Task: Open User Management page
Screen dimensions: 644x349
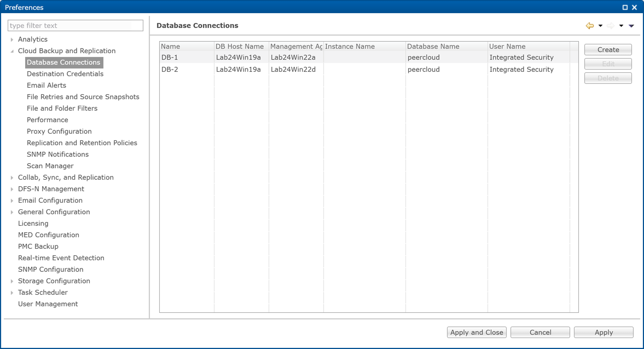Action: click(x=48, y=304)
